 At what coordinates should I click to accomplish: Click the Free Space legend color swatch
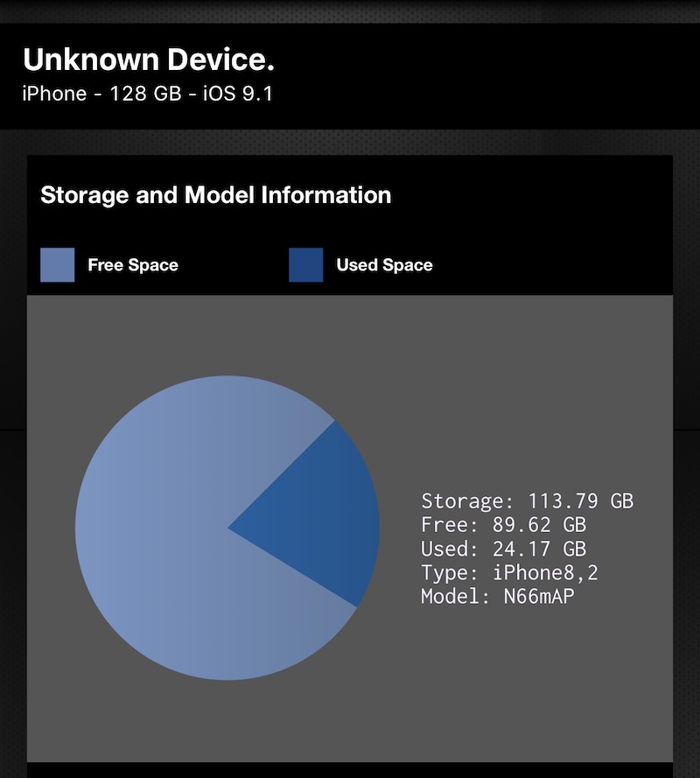[x=58, y=265]
